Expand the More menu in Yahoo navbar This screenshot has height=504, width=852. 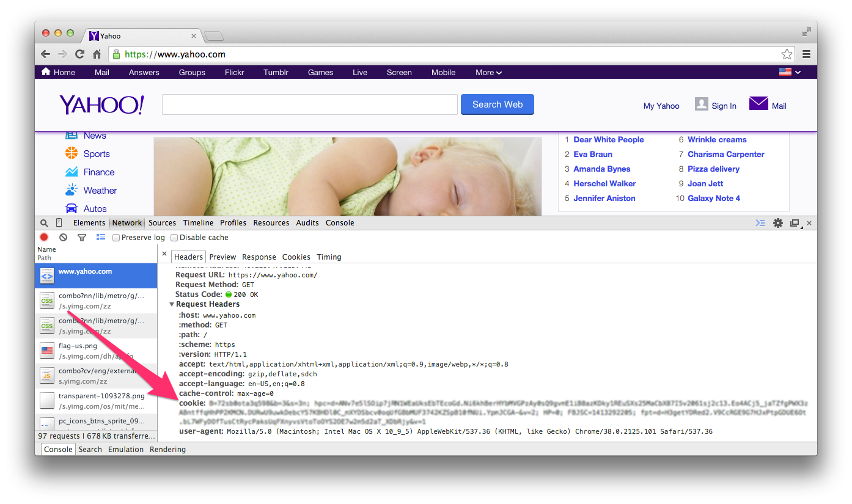coord(488,72)
